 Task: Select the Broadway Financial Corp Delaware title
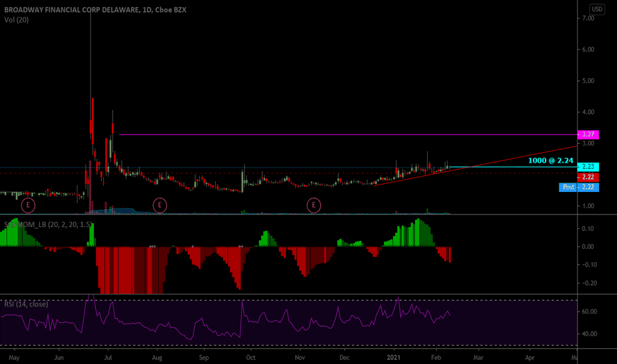coord(95,10)
